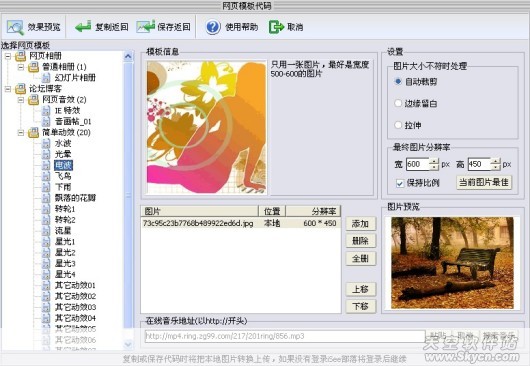
Task: Collapse the 网页音效 (2) tree node
Action: point(21,100)
